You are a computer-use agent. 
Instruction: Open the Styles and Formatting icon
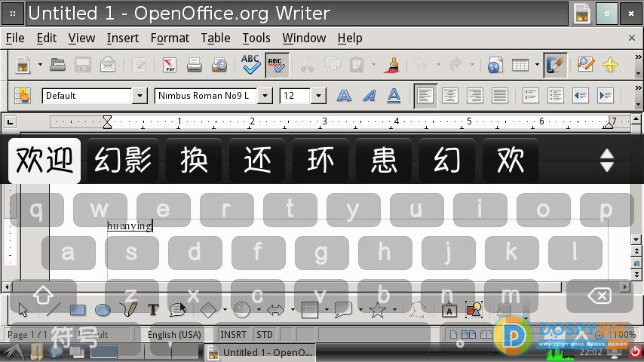coord(23,96)
